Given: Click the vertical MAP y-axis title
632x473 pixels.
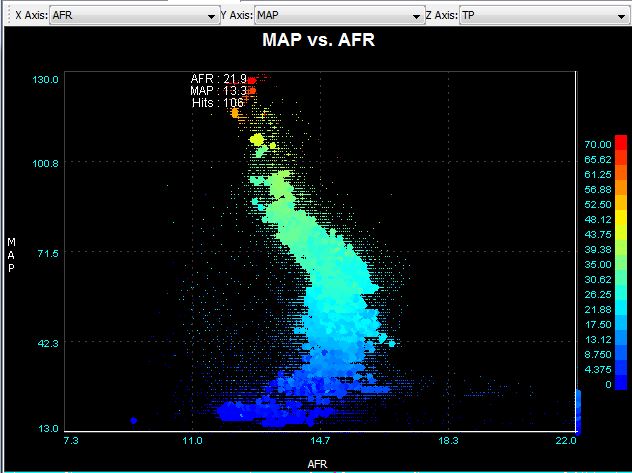Looking at the screenshot, I should (11, 255).
